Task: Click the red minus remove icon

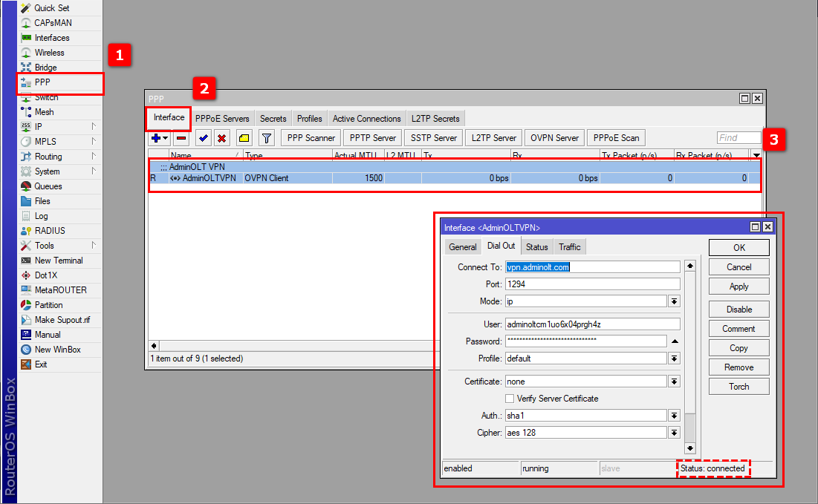Action: point(181,138)
